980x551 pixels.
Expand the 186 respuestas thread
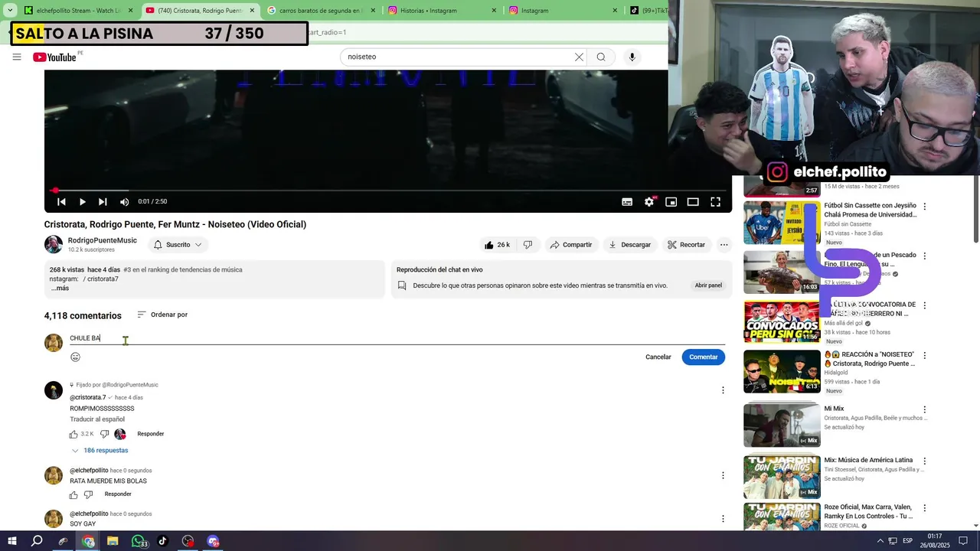click(x=100, y=451)
